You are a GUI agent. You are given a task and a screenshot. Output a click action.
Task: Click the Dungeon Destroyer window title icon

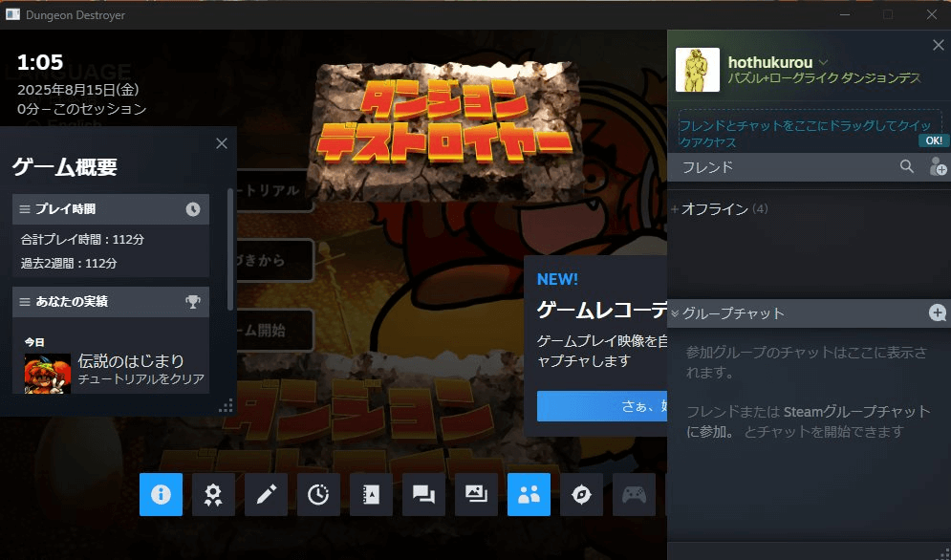(x=12, y=14)
